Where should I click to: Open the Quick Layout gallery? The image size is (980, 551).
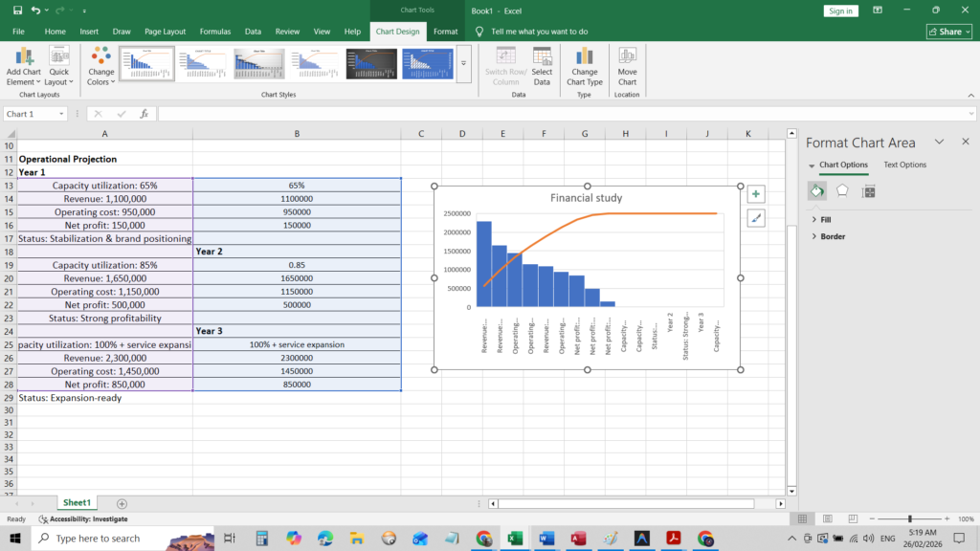(59, 57)
